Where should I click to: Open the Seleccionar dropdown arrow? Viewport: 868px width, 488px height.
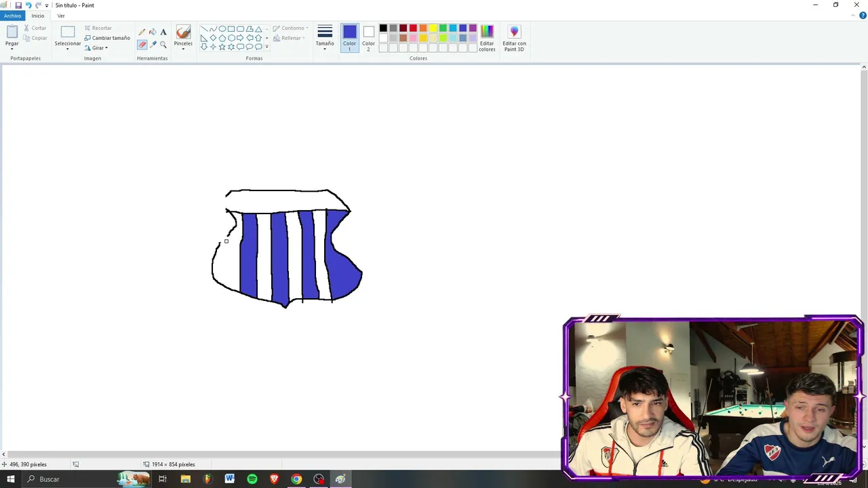(x=68, y=49)
